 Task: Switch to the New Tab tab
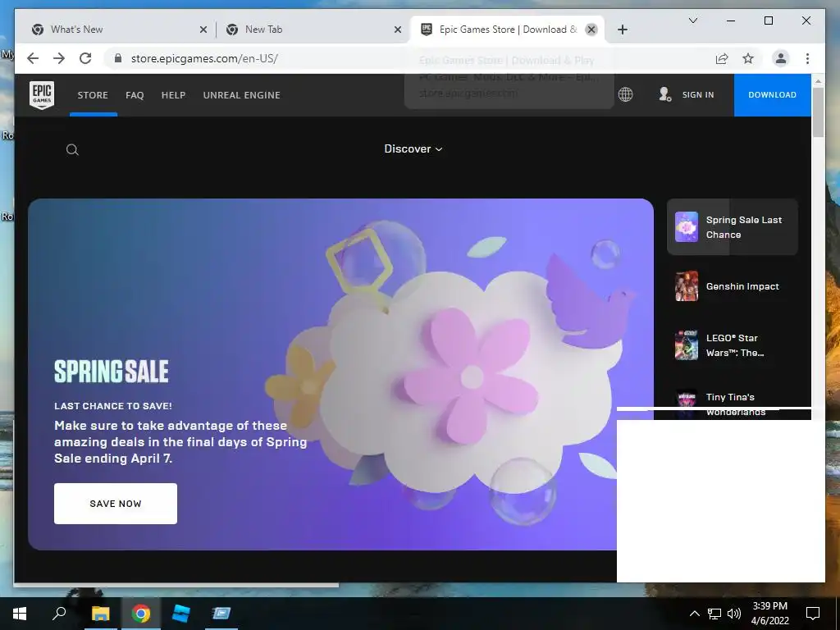[313, 30]
